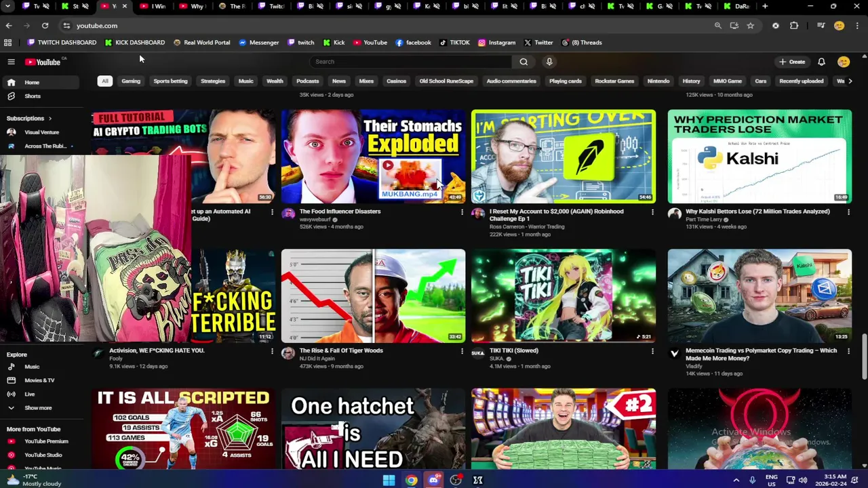Open a new browser tab
The image size is (868, 488).
click(765, 6)
